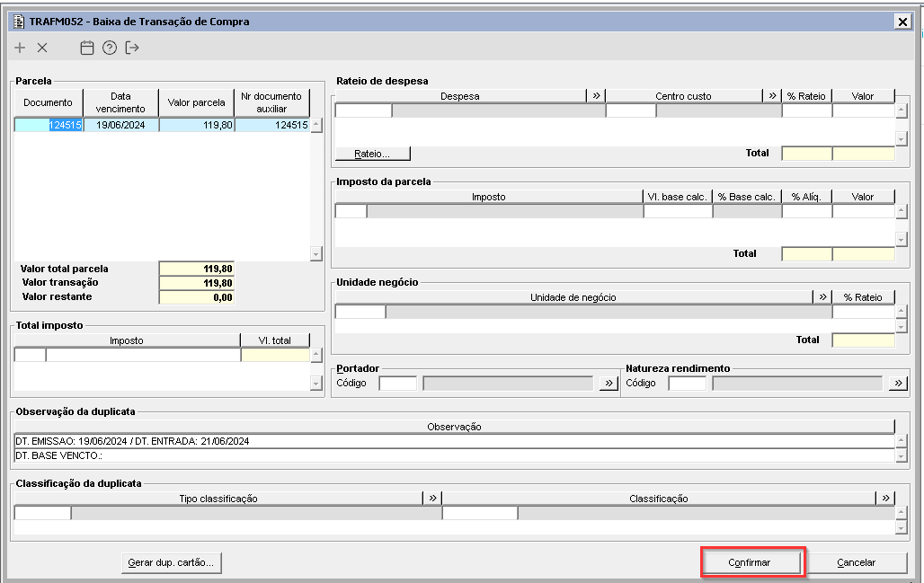The width and height of the screenshot is (924, 583).
Task: Click the Gerar dup. cartão... button
Action: 171,562
